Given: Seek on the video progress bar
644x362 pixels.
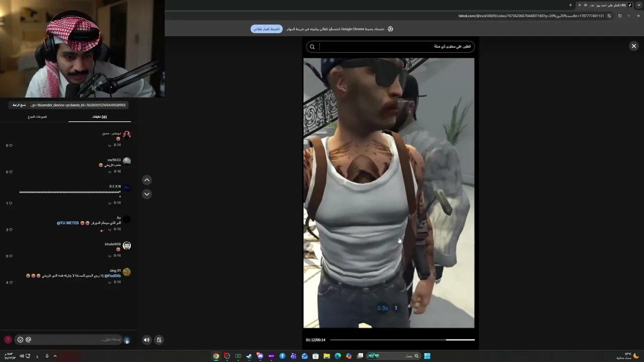Looking at the screenshot, I should 402,340.
